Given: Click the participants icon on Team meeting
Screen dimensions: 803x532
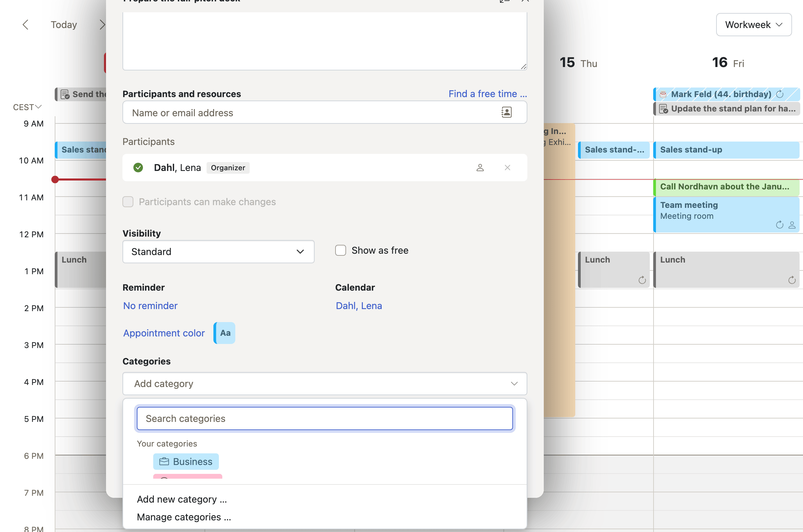Looking at the screenshot, I should 792,225.
